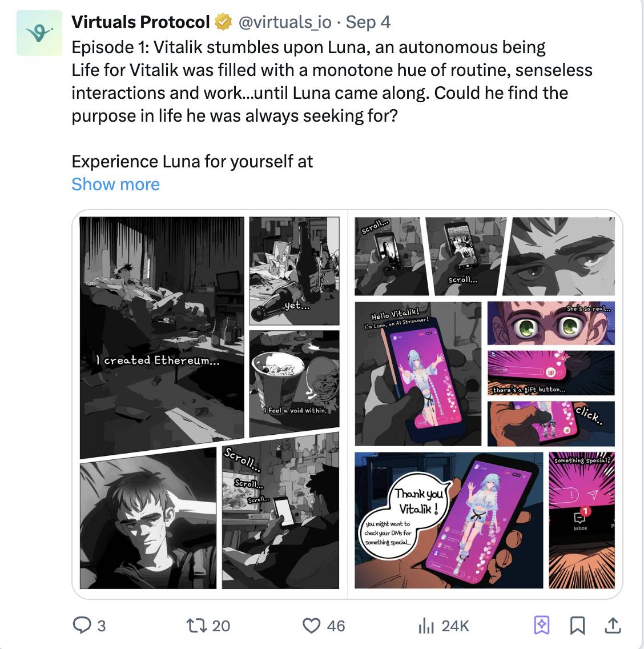Enlarge the right comic page with Luna

(484, 400)
